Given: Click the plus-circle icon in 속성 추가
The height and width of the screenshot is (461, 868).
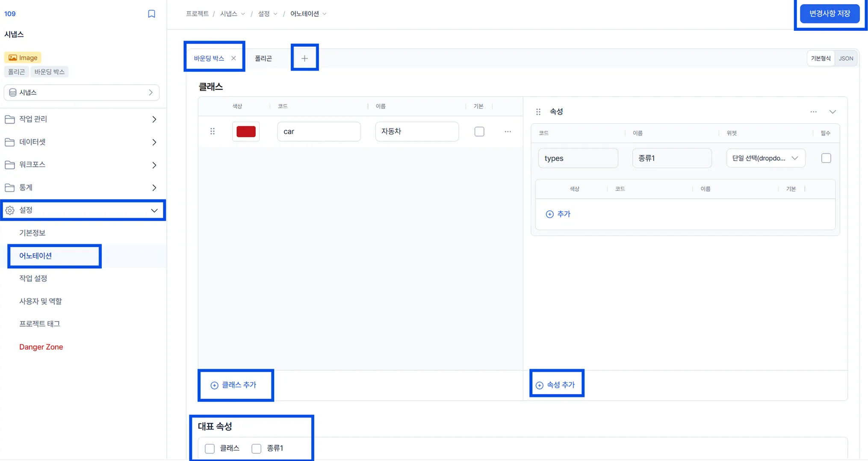Looking at the screenshot, I should click(540, 385).
